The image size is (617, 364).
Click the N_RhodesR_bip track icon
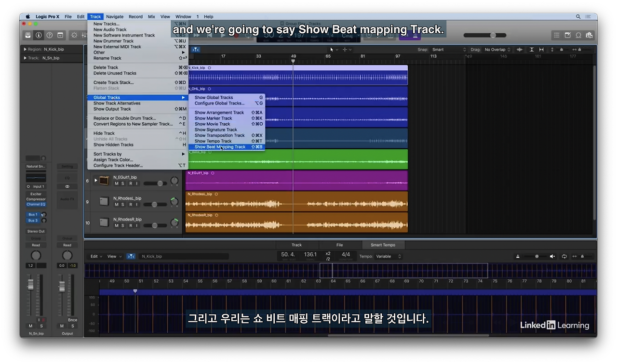coord(104,222)
